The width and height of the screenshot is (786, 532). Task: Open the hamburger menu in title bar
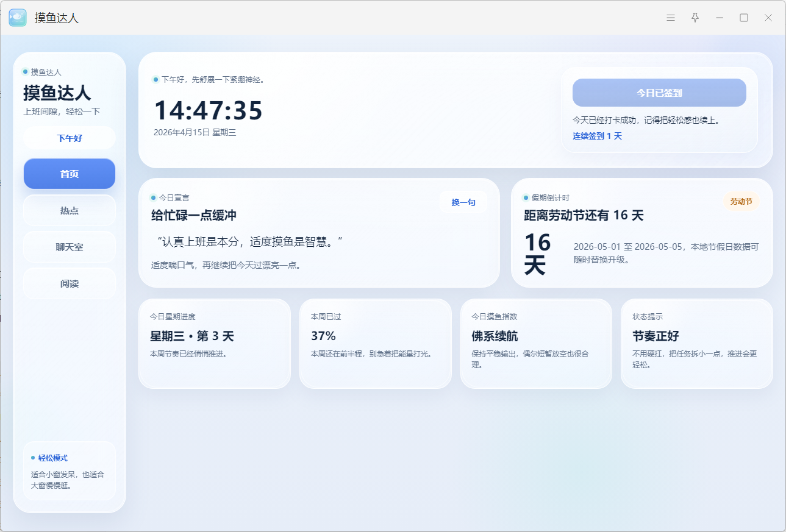(x=671, y=18)
